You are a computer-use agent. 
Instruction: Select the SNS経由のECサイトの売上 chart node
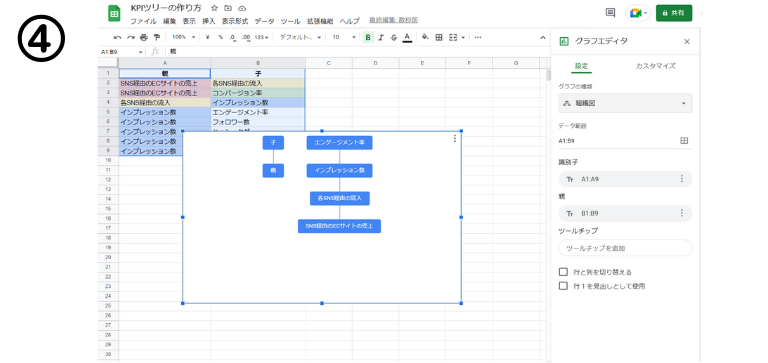pyautogui.click(x=339, y=226)
